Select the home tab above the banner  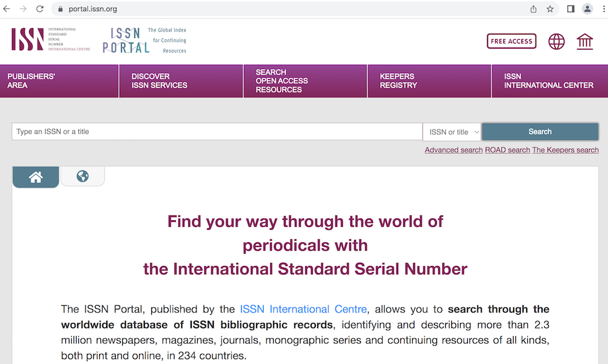(x=35, y=176)
